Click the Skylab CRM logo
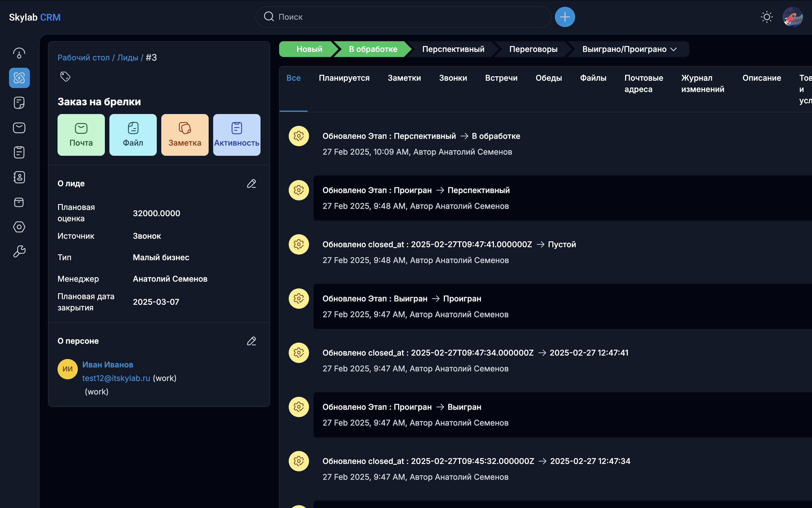The height and width of the screenshot is (508, 812). pyautogui.click(x=35, y=17)
